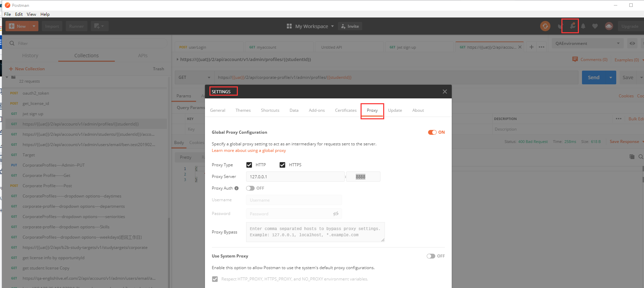
Task: Open query params three-dots options
Action: tap(619, 119)
